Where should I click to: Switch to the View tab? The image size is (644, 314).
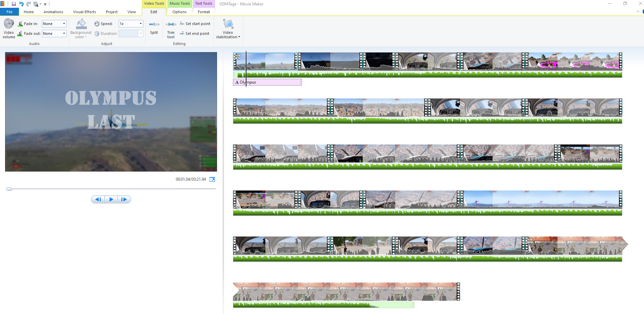(x=132, y=12)
